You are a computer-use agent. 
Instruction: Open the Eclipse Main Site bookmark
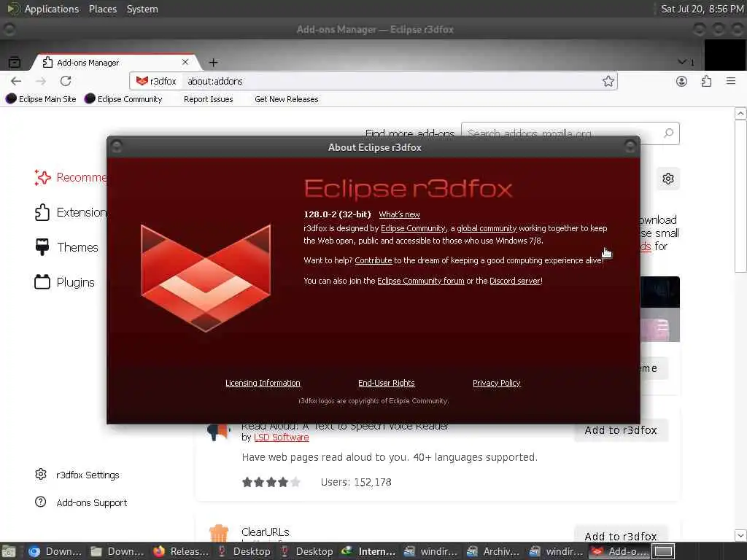tap(41, 99)
